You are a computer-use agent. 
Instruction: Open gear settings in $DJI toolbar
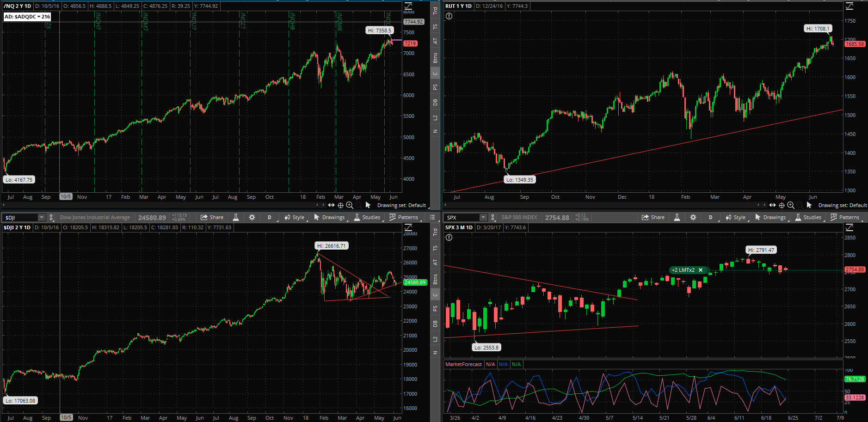click(252, 217)
